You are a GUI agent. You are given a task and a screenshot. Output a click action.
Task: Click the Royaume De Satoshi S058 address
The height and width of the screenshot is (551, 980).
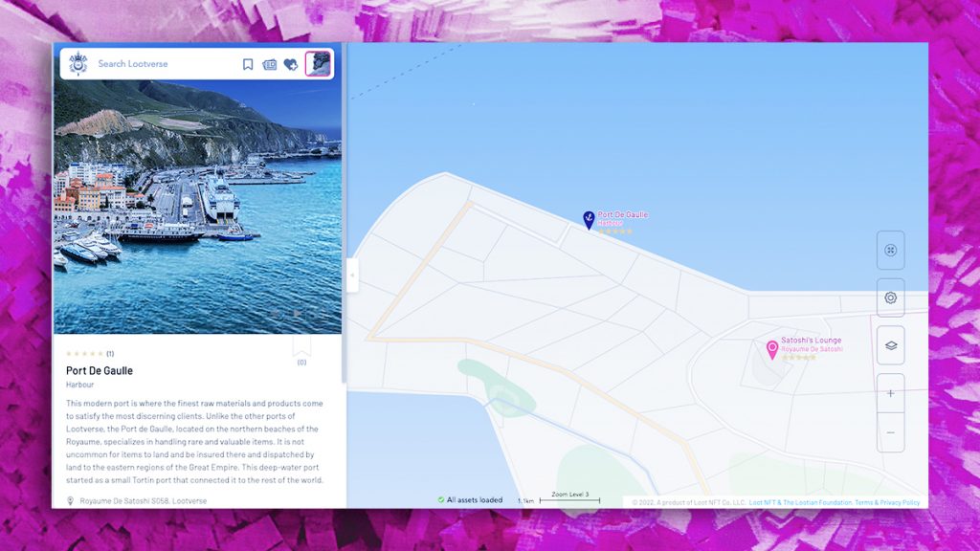point(144,501)
